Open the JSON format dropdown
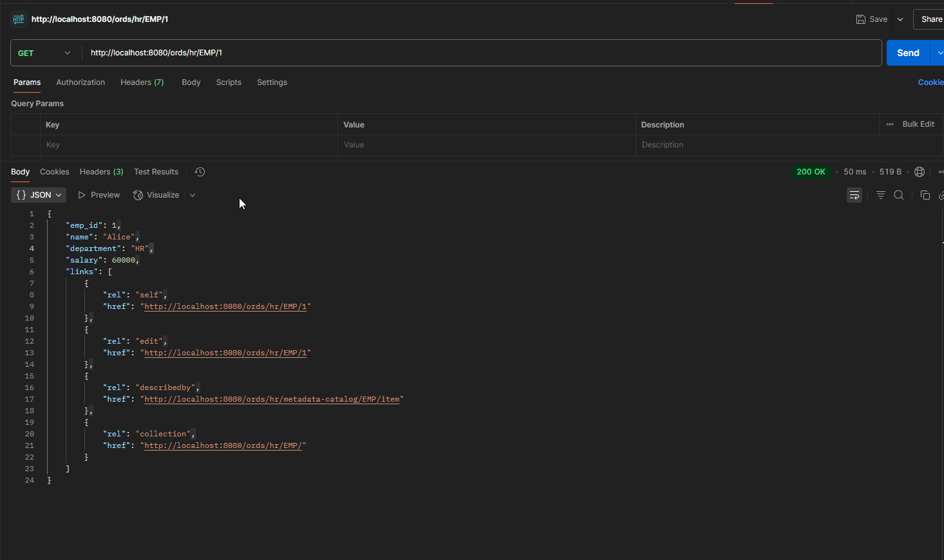The width and height of the screenshot is (944, 560). pyautogui.click(x=39, y=195)
